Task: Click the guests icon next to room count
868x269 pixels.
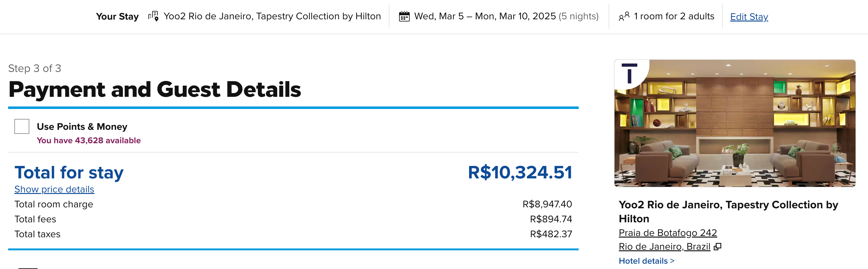Action: (624, 16)
